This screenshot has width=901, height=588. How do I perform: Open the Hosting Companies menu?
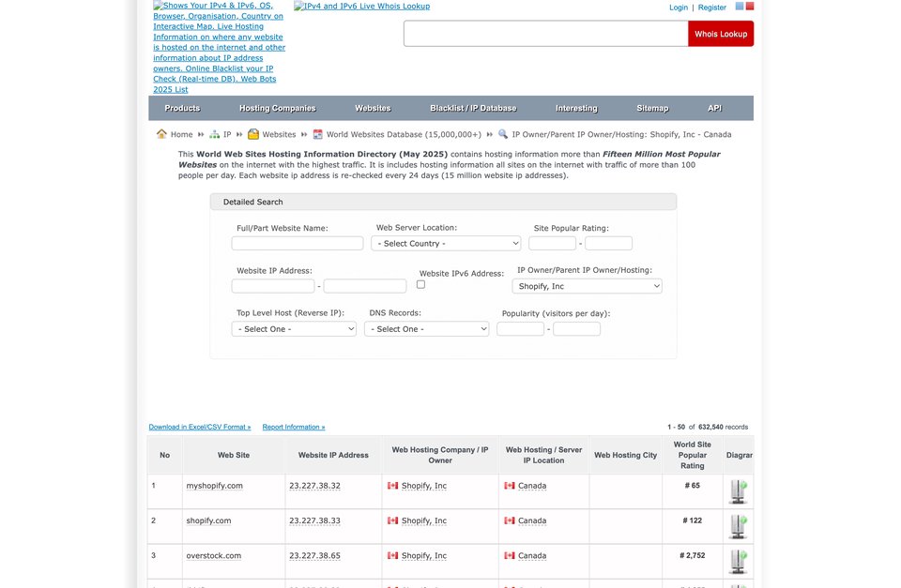[x=278, y=108]
